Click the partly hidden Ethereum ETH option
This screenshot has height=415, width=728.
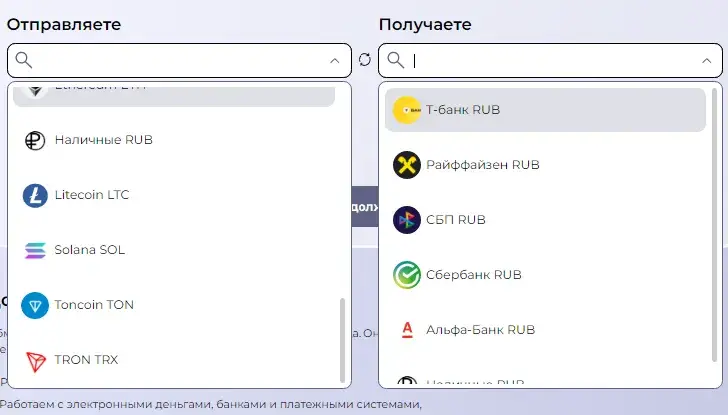174,96
